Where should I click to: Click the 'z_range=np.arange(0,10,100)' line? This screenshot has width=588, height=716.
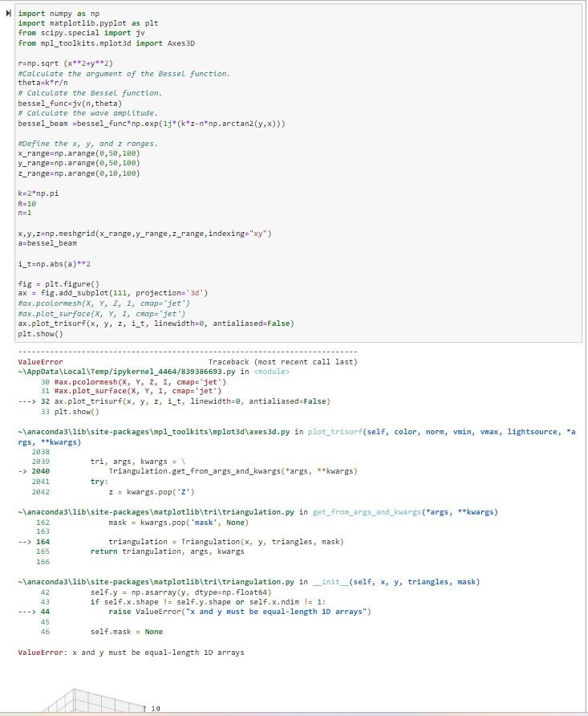tap(79, 173)
